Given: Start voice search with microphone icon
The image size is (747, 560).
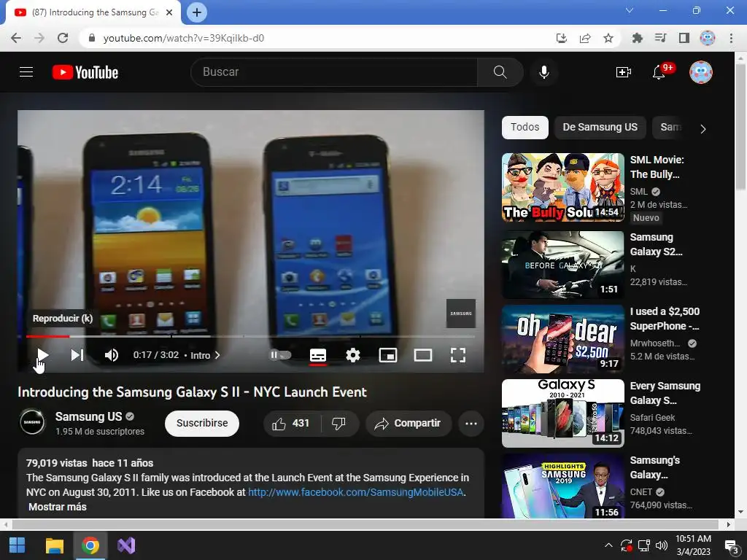Looking at the screenshot, I should point(544,72).
